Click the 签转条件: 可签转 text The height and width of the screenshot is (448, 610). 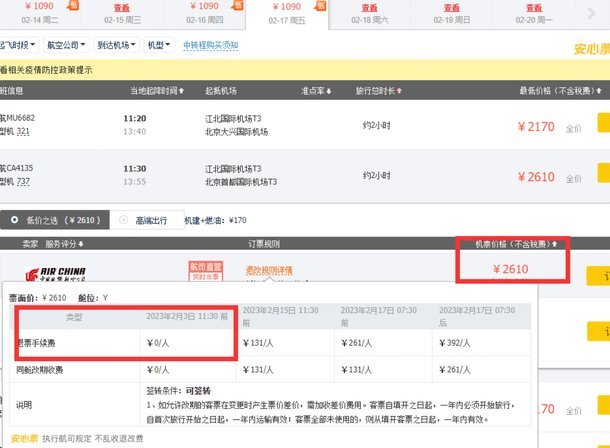tap(179, 391)
